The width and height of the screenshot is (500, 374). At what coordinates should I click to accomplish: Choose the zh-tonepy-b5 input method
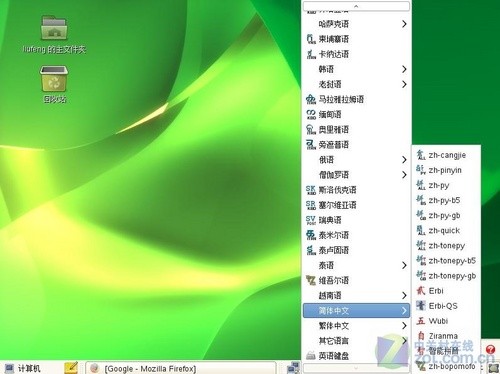click(x=446, y=261)
